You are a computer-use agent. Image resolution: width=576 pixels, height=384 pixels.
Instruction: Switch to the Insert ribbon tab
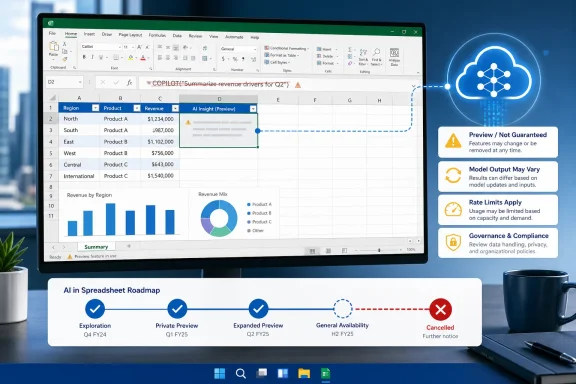click(89, 34)
